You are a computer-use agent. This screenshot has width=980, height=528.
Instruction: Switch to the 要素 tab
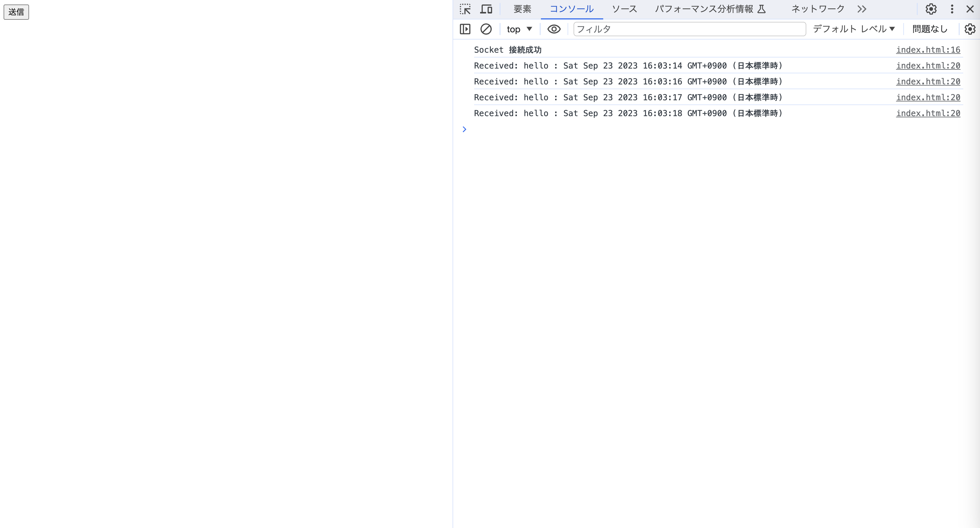pos(522,9)
